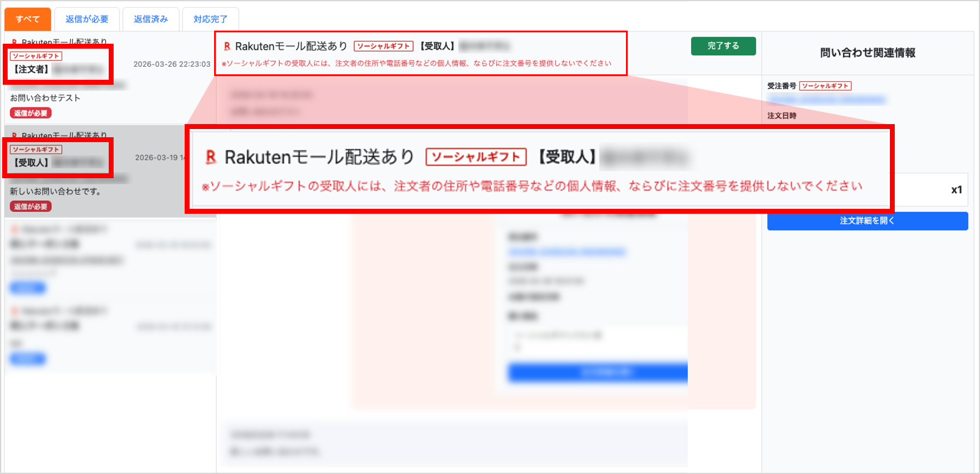The height and width of the screenshot is (474, 980).
Task: Open the 返信済み tab
Action: (x=151, y=19)
